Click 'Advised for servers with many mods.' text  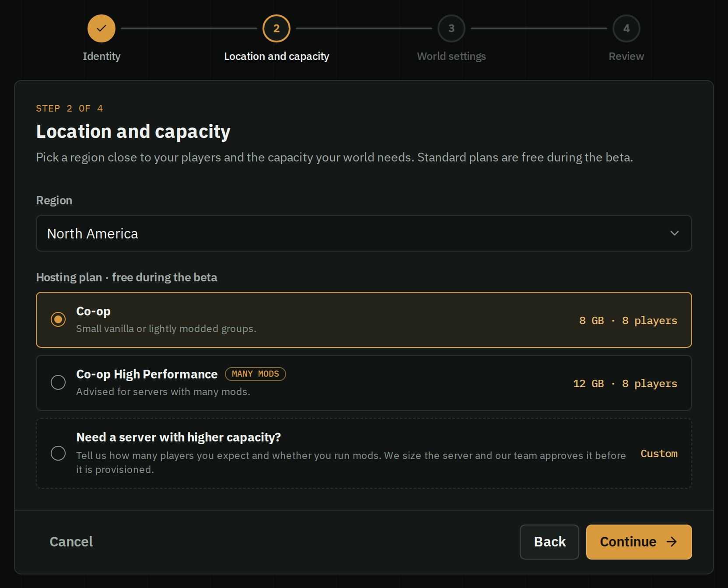(x=163, y=392)
